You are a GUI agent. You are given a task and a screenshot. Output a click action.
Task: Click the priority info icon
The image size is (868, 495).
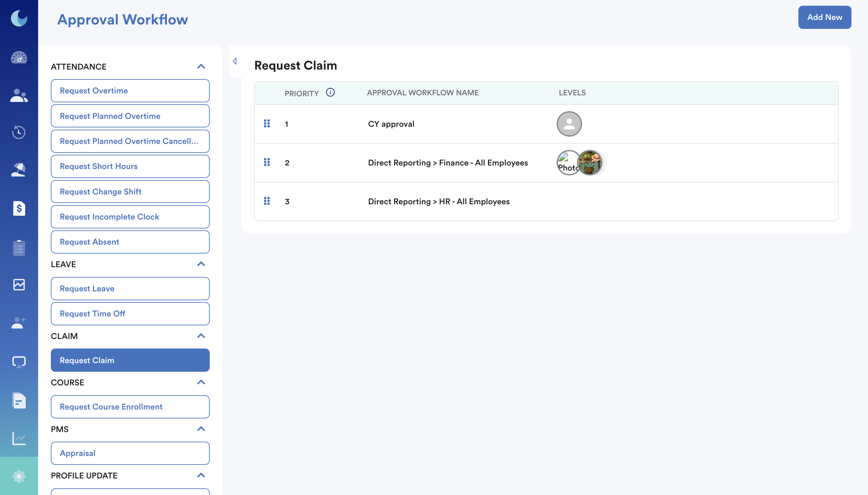click(x=330, y=92)
